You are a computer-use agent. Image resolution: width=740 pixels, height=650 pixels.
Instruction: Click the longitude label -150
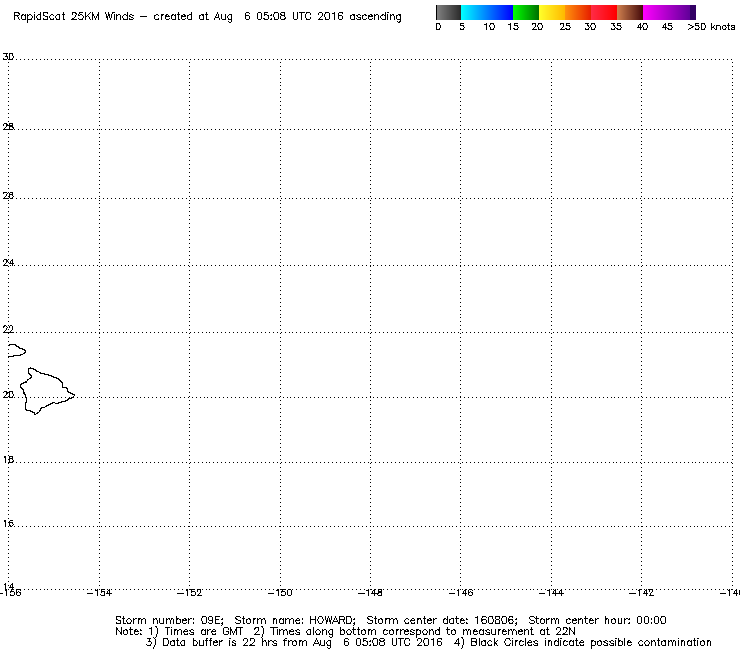pyautogui.click(x=280, y=593)
